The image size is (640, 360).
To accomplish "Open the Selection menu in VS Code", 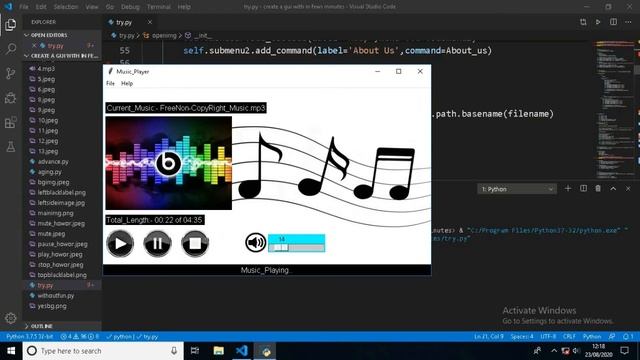I will (x=66, y=7).
